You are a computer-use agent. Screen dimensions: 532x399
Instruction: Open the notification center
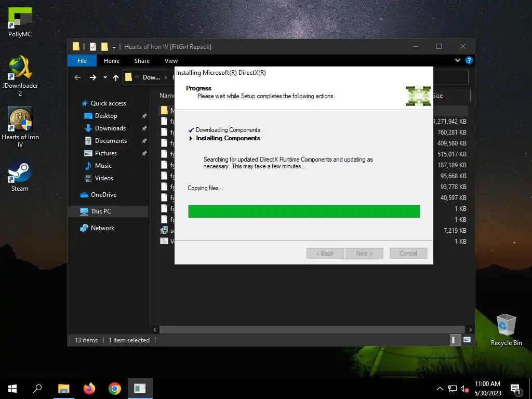[x=516, y=389]
